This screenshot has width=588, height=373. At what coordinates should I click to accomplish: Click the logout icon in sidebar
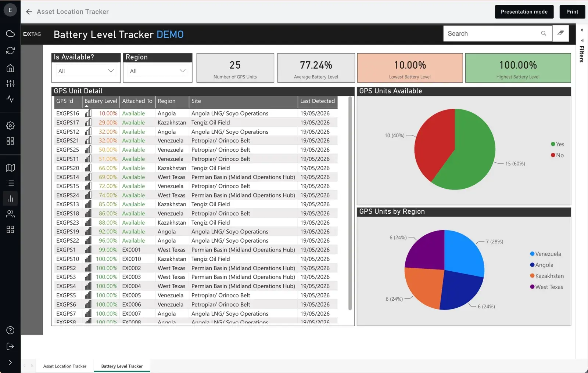pos(10,346)
